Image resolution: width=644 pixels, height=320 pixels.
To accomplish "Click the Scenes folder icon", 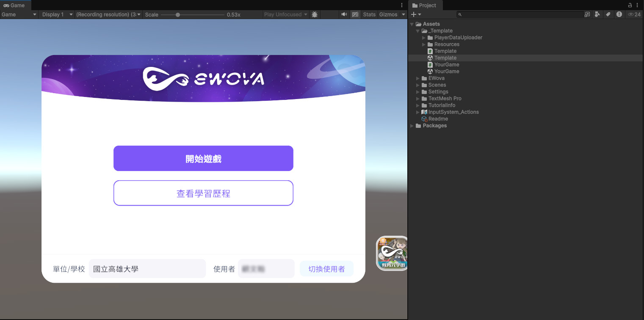I will (424, 85).
